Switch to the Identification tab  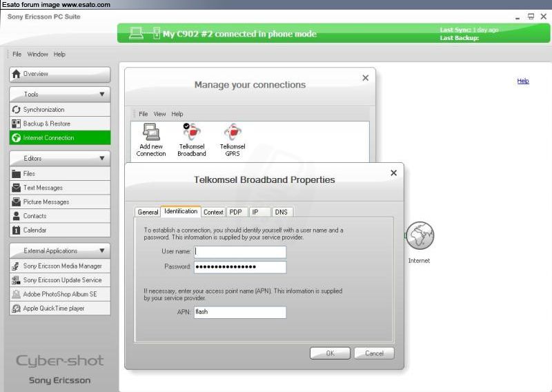tap(181, 211)
